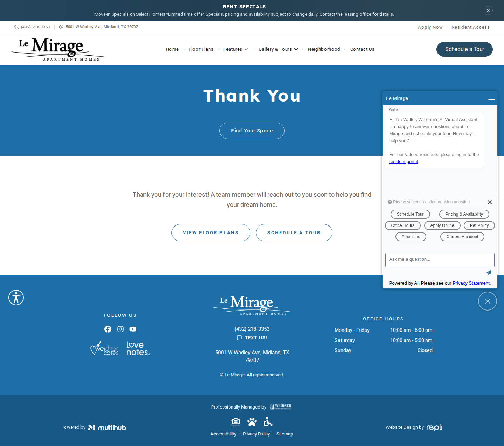Click the wheelchair accessibility icon in footer
The width and height of the screenshot is (504, 446).
pos(268,422)
